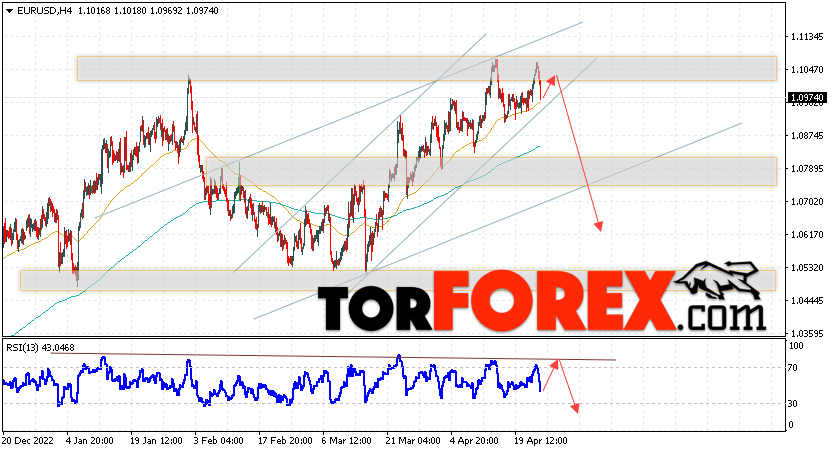The width and height of the screenshot is (831, 452).
Task: Click the RSI(13) 43.0468 indicator label
Action: (40, 348)
